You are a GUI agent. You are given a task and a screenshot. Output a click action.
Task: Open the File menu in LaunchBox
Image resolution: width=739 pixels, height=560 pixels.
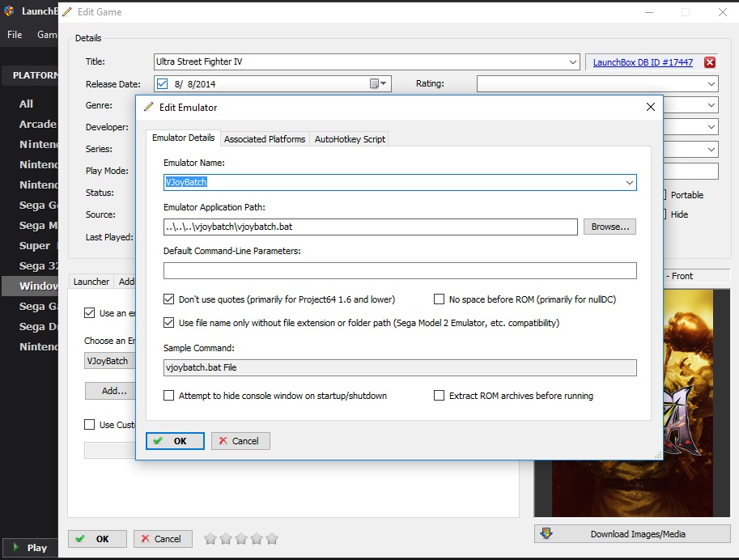15,35
